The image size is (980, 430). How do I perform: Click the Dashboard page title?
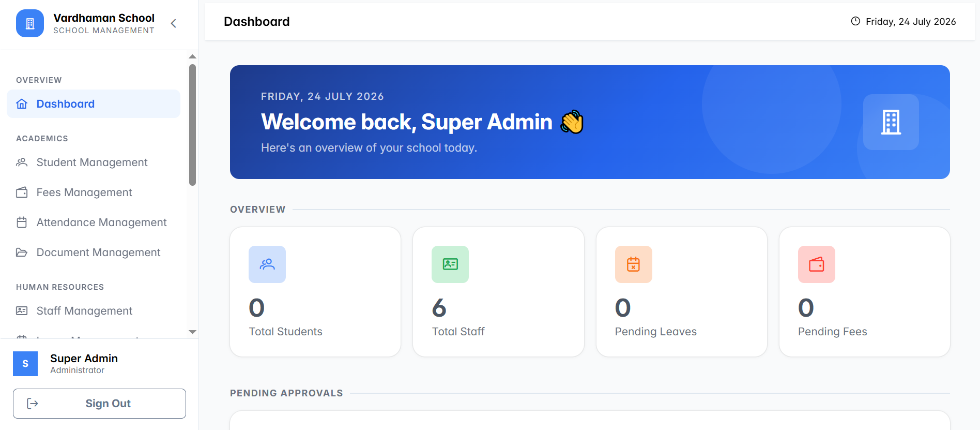[x=256, y=22]
